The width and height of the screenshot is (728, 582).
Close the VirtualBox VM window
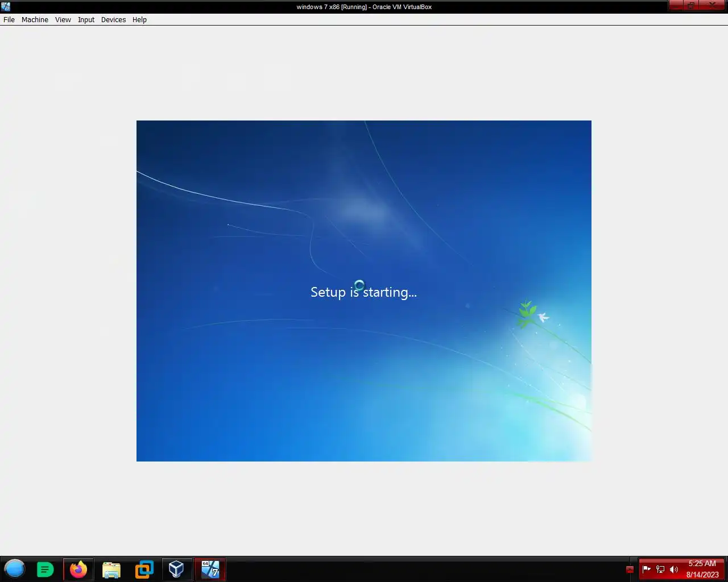tap(712, 6)
